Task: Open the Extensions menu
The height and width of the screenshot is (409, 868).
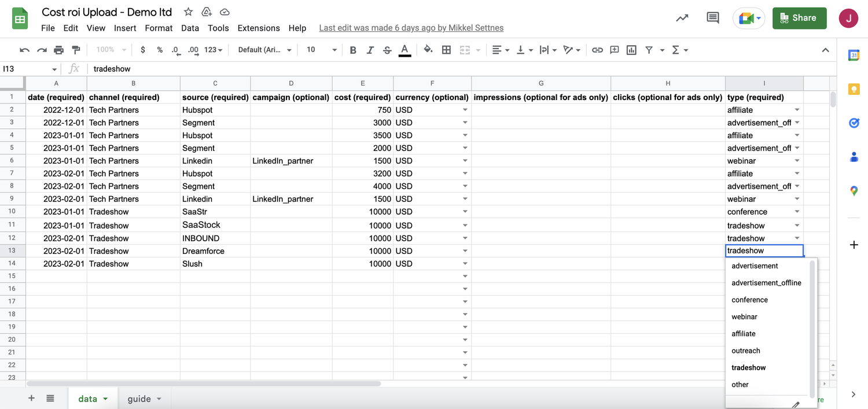Action: [259, 28]
